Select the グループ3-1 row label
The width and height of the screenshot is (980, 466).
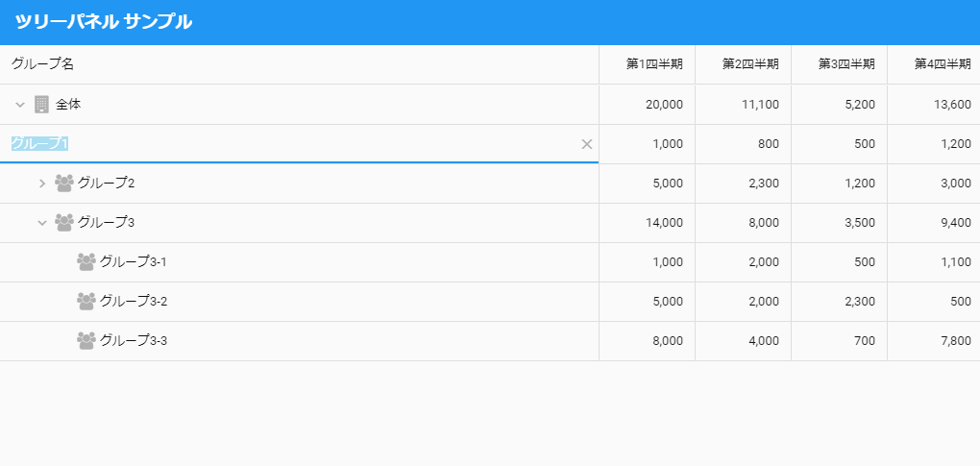(134, 261)
